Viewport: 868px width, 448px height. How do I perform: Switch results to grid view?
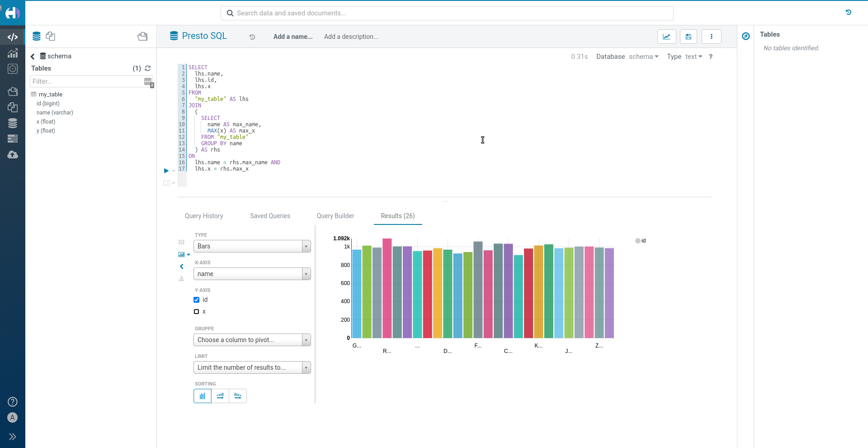[181, 242]
